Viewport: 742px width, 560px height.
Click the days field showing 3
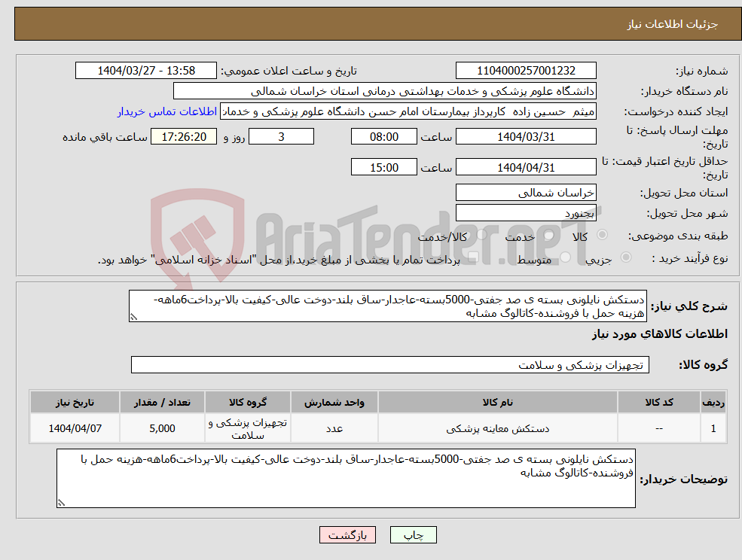tap(281, 136)
